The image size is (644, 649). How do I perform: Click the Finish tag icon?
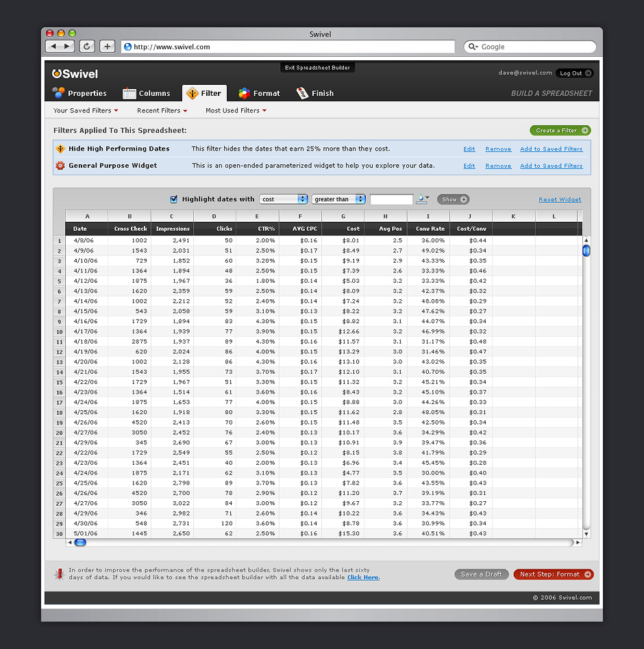pyautogui.click(x=302, y=93)
